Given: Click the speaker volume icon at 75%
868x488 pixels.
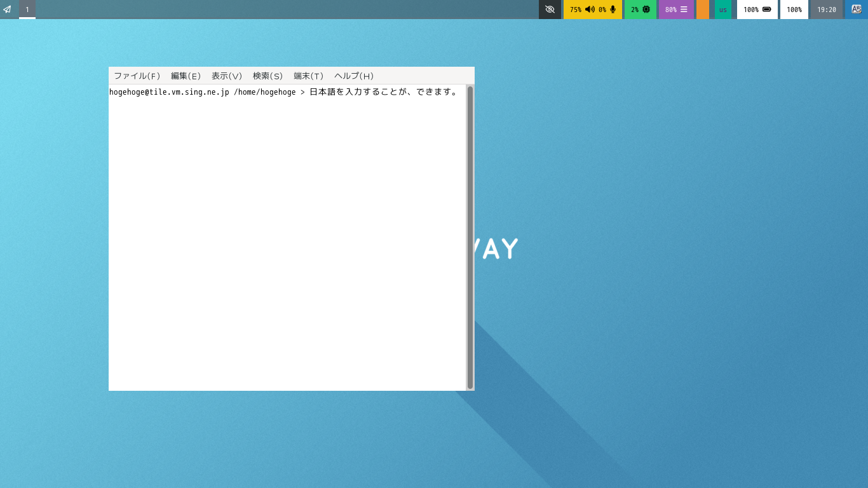Looking at the screenshot, I should pyautogui.click(x=590, y=10).
